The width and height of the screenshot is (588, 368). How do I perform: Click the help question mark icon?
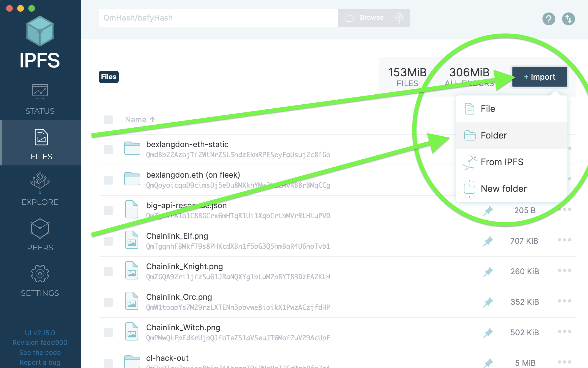(549, 19)
